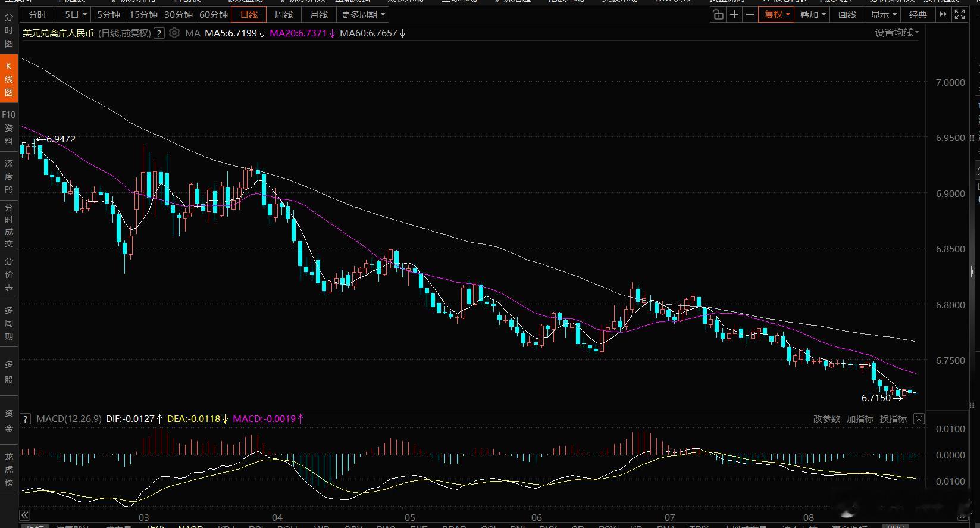The image size is (980, 528).
Task: Switch to 分时图 sidebar tab
Action: (9, 30)
